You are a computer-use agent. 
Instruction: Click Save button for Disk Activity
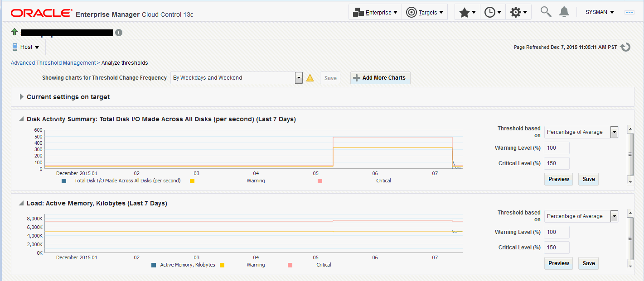point(588,179)
